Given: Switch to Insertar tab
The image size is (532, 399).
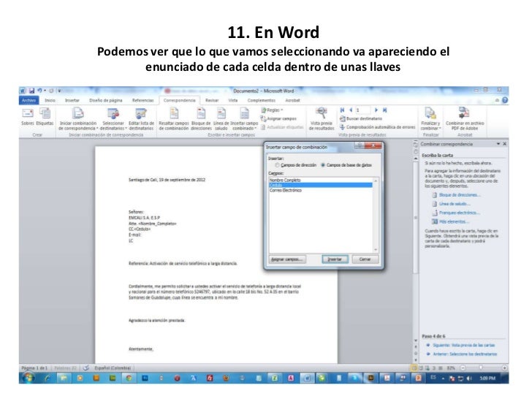Looking at the screenshot, I should click(72, 100).
